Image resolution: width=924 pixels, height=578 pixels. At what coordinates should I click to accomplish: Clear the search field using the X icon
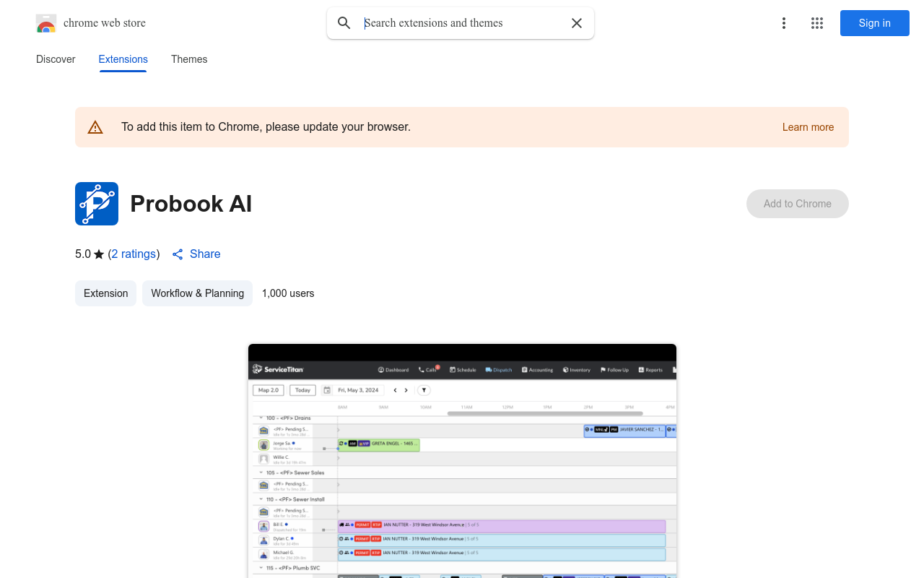pos(577,23)
